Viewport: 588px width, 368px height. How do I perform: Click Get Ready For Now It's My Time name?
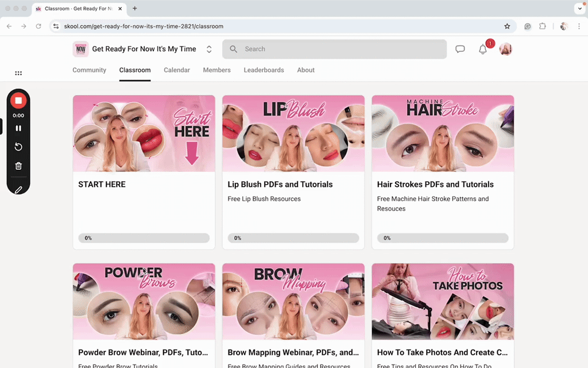(144, 49)
